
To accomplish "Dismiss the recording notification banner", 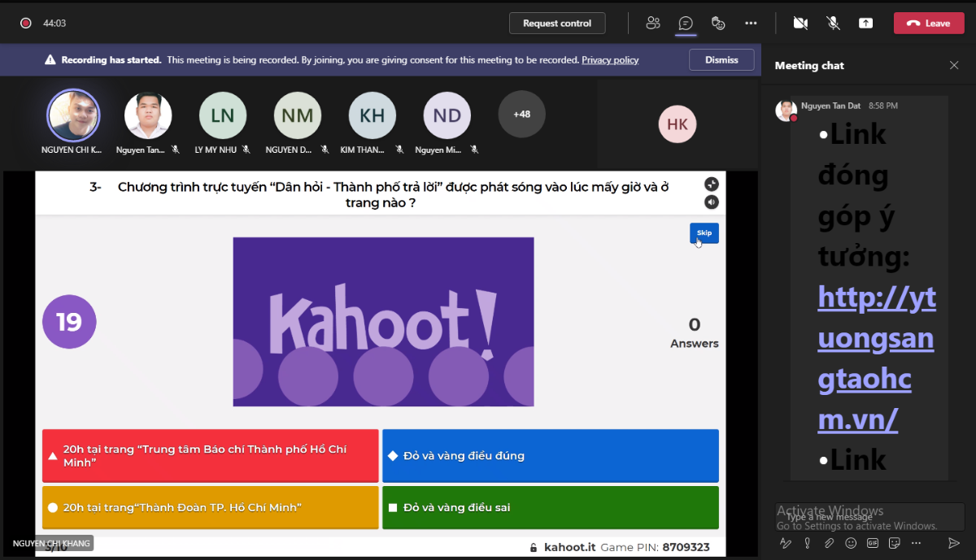I will click(721, 60).
